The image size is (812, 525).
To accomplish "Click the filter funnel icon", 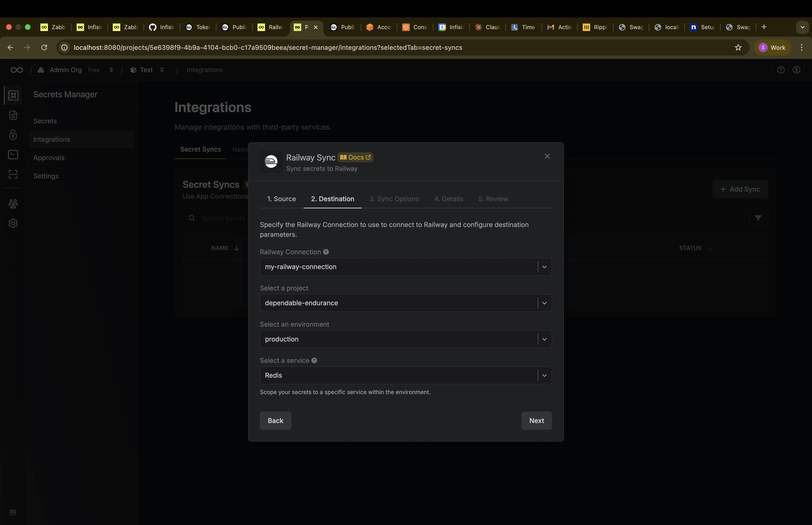I will pyautogui.click(x=758, y=218).
